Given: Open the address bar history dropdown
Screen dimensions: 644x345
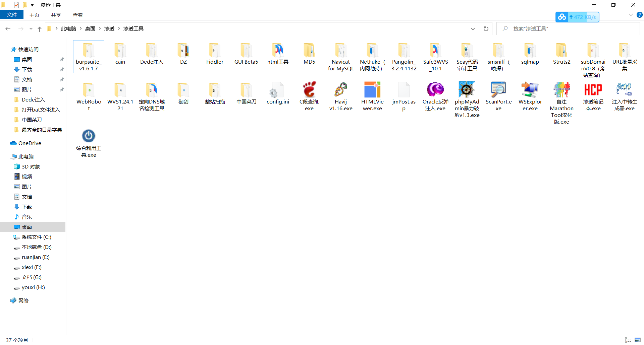Looking at the screenshot, I should click(473, 29).
